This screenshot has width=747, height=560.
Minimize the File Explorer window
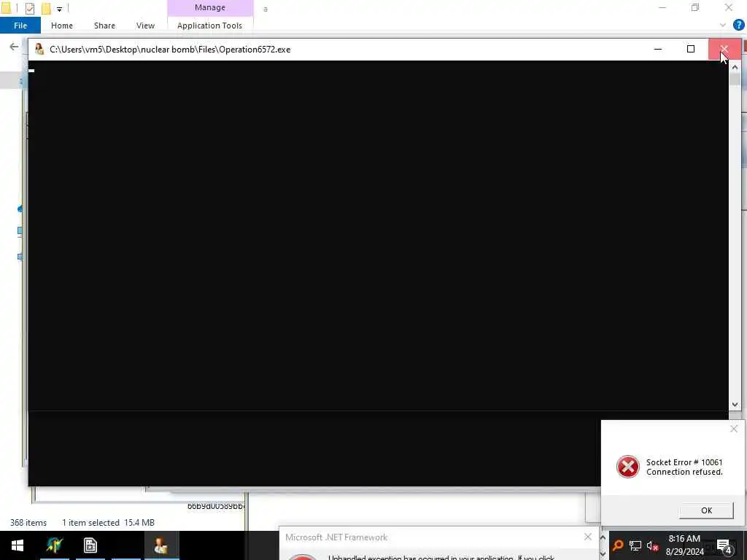pyautogui.click(x=662, y=7)
